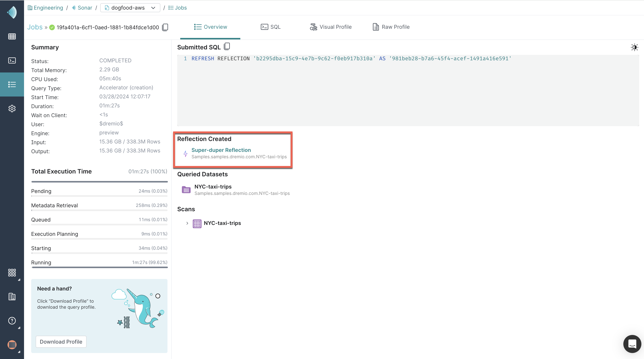Click the copy icon next to Submitted SQL
The image size is (644, 359).
coord(227,46)
